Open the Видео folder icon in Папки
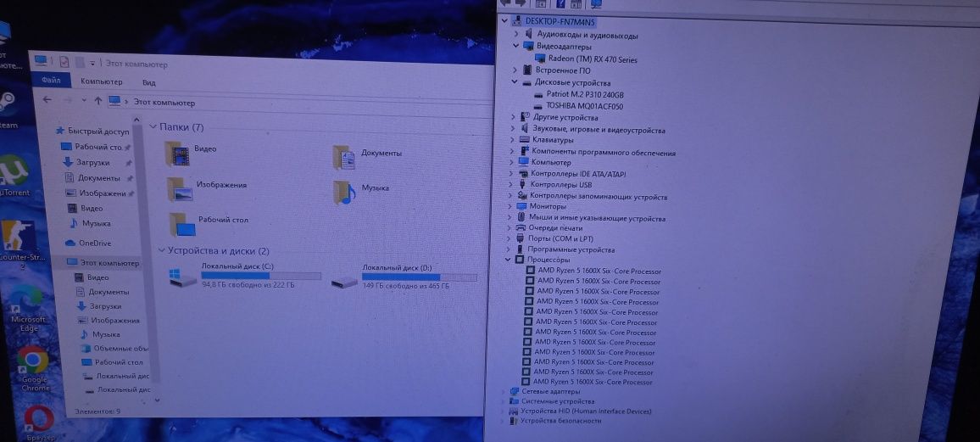 pyautogui.click(x=177, y=154)
